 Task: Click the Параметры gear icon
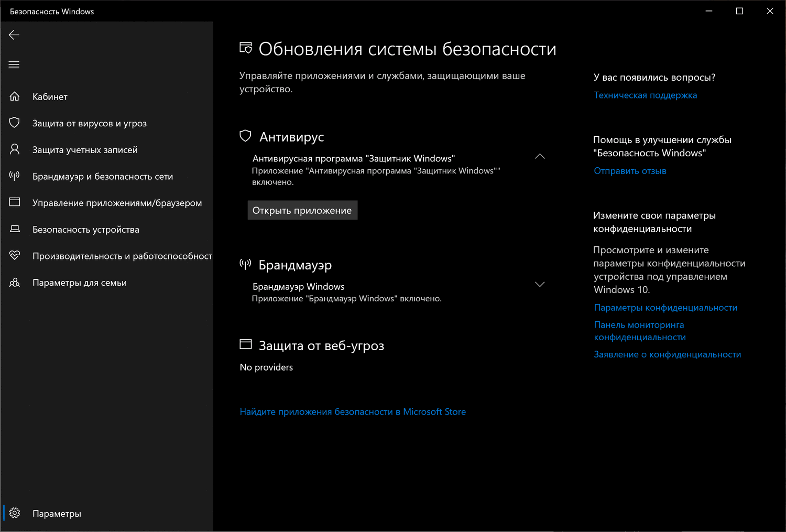click(x=15, y=513)
